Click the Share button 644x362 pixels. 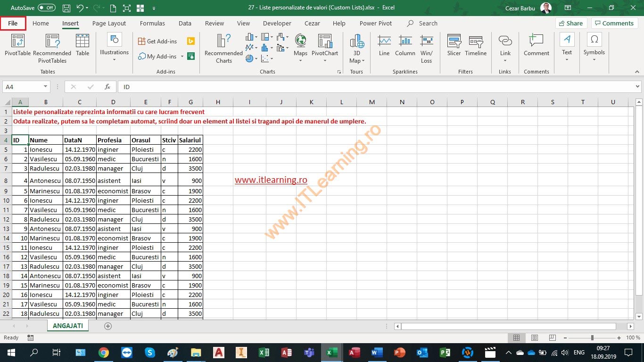570,23
